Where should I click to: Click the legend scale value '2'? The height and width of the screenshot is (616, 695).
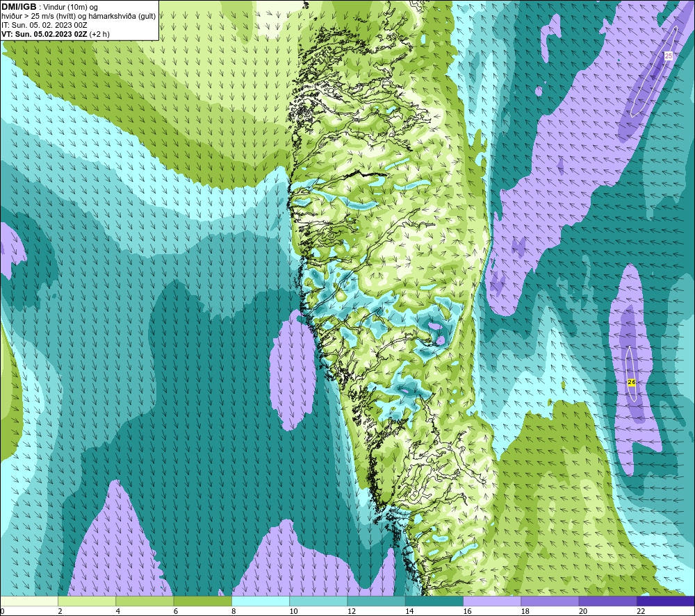click(60, 611)
